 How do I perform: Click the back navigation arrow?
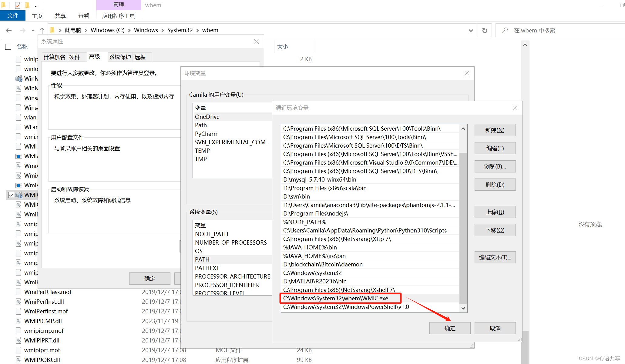pos(8,30)
